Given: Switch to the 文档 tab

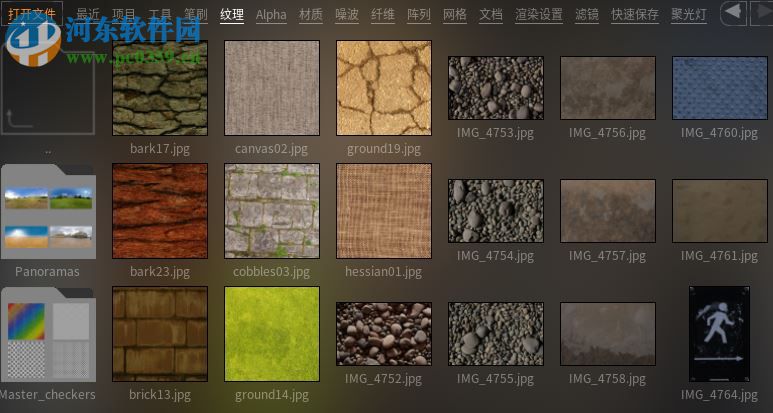Looking at the screenshot, I should [491, 15].
